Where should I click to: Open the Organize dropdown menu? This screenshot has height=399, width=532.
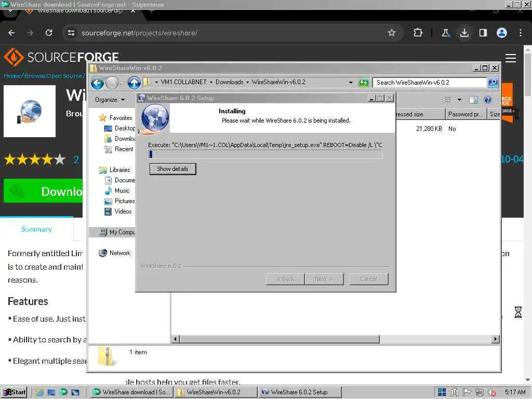point(110,100)
